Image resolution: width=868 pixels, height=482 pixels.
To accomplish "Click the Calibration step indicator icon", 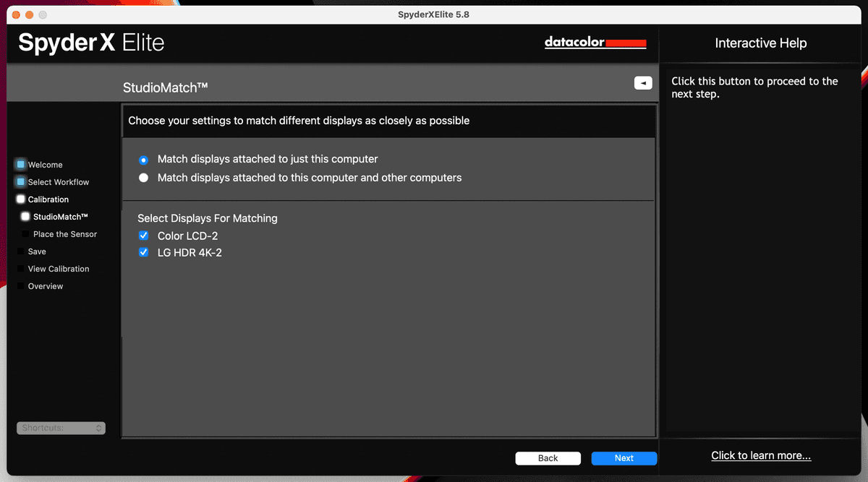I will 21,199.
